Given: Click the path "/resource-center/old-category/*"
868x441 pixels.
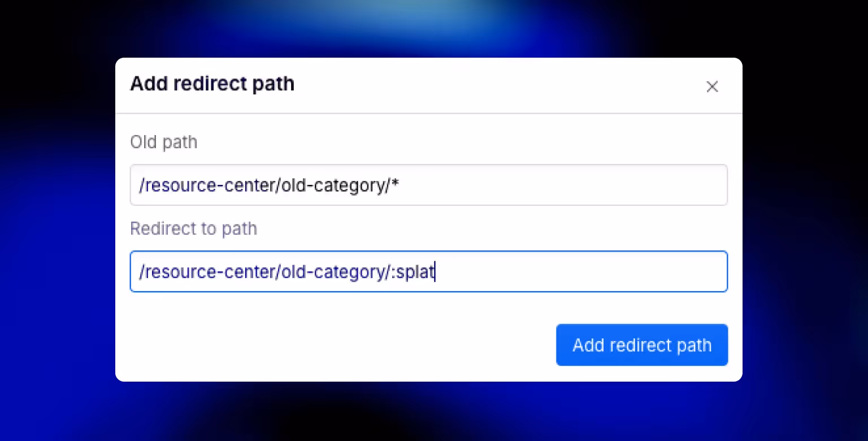Looking at the screenshot, I should (268, 185).
